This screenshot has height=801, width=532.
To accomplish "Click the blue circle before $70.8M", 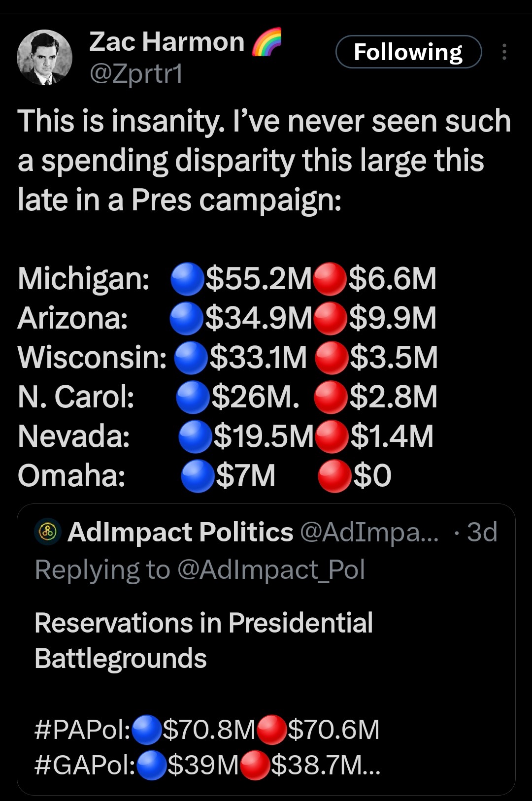I will (147, 730).
